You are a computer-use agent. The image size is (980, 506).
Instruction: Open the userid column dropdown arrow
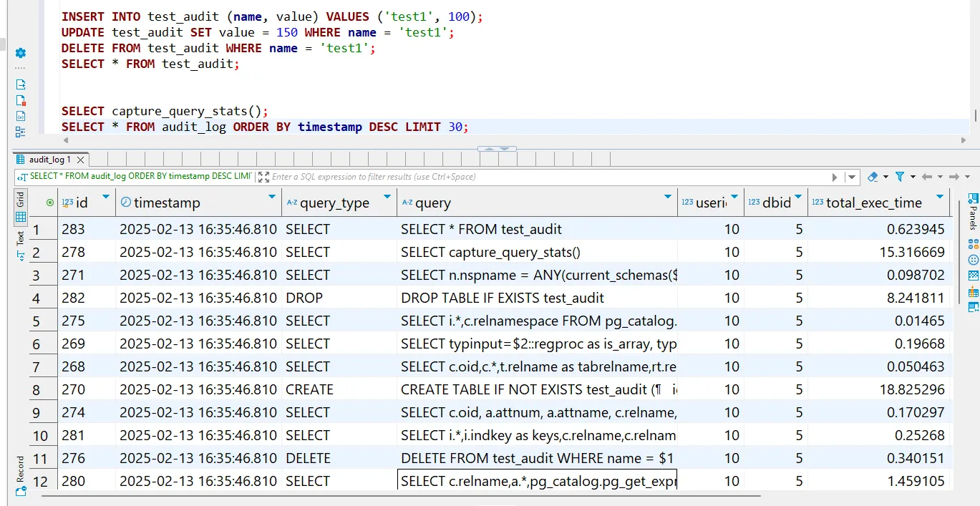(x=734, y=197)
